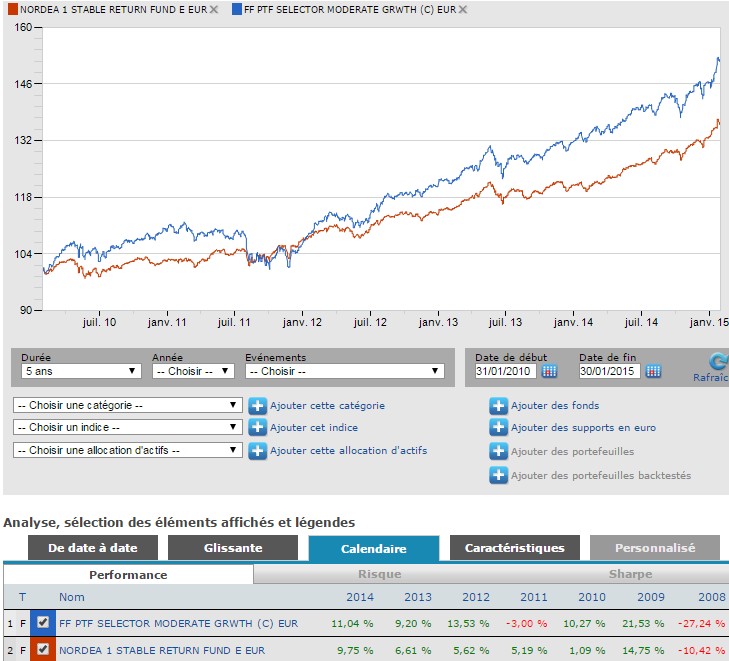
Task: Click the -3,00 % value for 2011
Action: [x=527, y=623]
